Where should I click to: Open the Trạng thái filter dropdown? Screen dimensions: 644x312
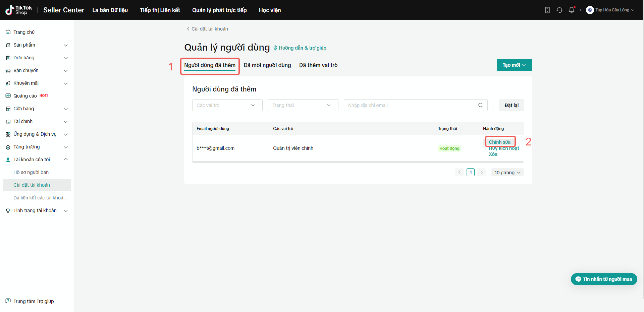click(x=303, y=105)
